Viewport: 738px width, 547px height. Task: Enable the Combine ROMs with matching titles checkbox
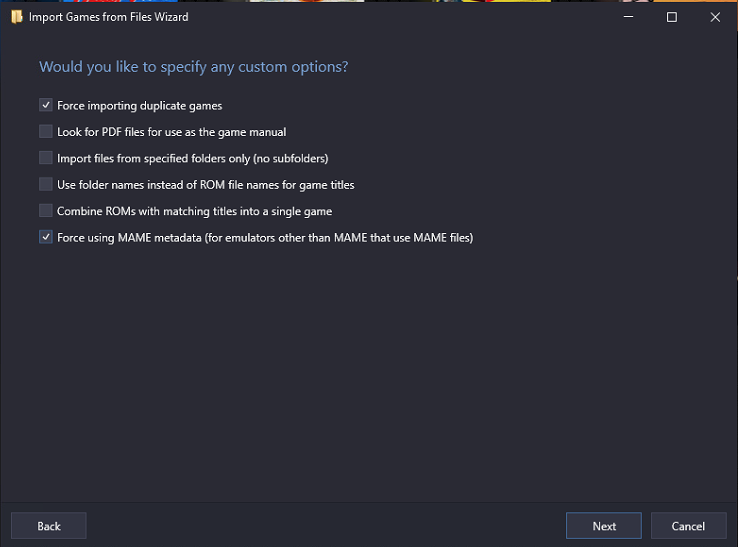click(x=46, y=210)
